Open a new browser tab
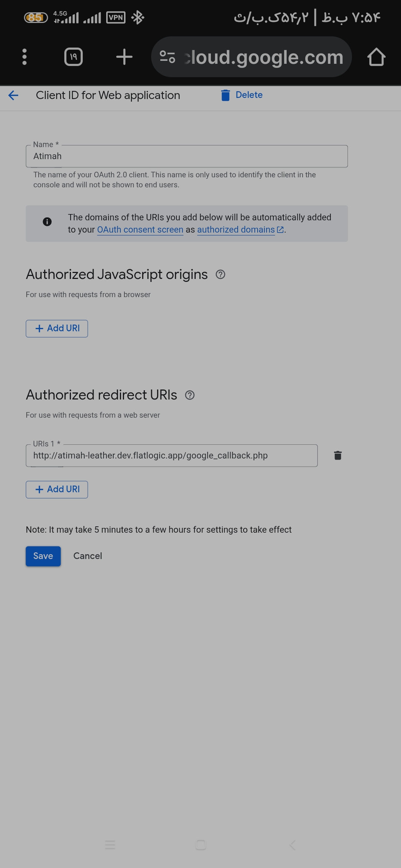The width and height of the screenshot is (401, 868). 124,57
